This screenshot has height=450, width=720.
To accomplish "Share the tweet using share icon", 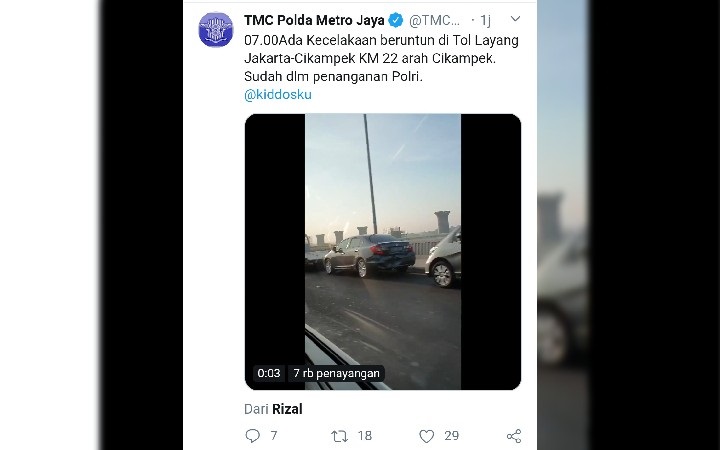I will (x=514, y=436).
